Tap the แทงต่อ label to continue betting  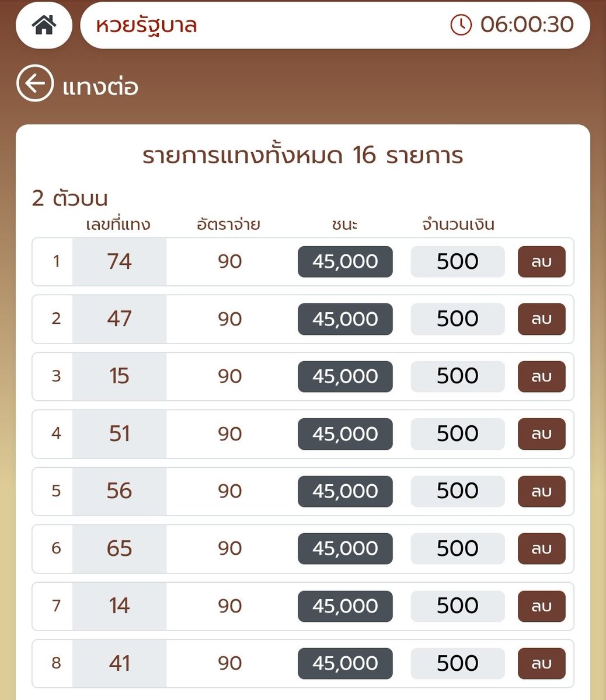coord(100,87)
